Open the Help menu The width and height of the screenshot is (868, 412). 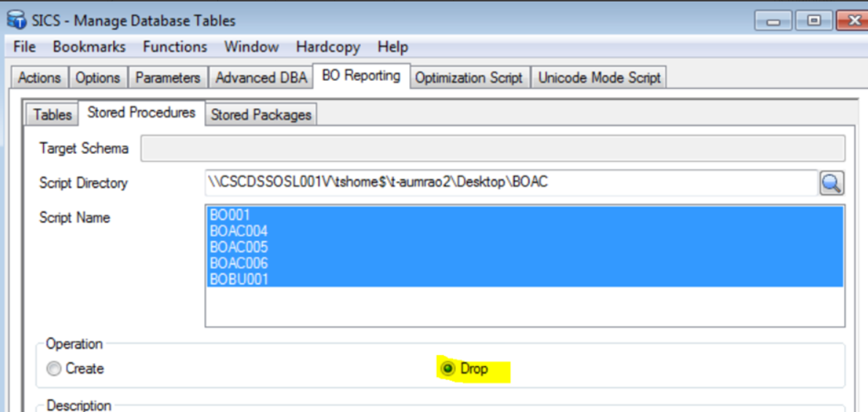(x=392, y=47)
